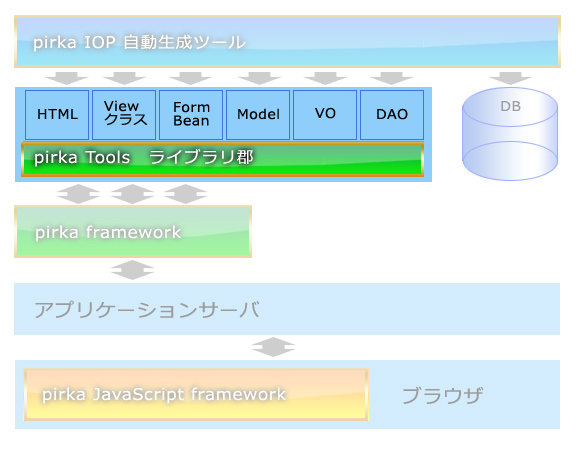This screenshot has width=580, height=450.
Task: Click the green pirka Tools ライブラリ郡 bar
Action: click(x=222, y=159)
